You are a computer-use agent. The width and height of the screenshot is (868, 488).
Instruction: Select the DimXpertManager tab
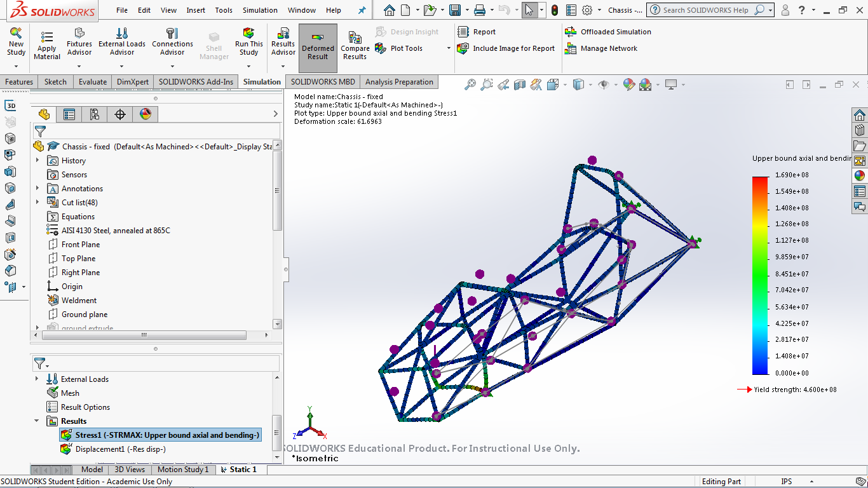pos(120,114)
